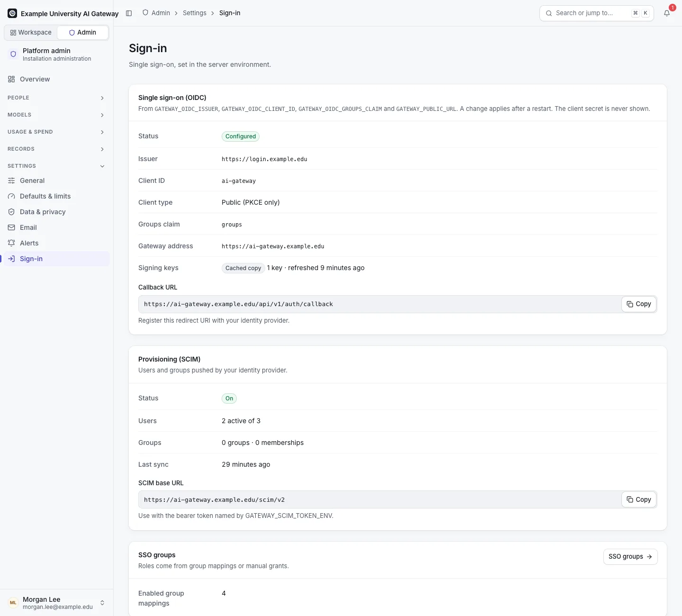Viewport: 682px width, 616px height.
Task: Click the 2 active of 3 users value
Action: pyautogui.click(x=241, y=421)
